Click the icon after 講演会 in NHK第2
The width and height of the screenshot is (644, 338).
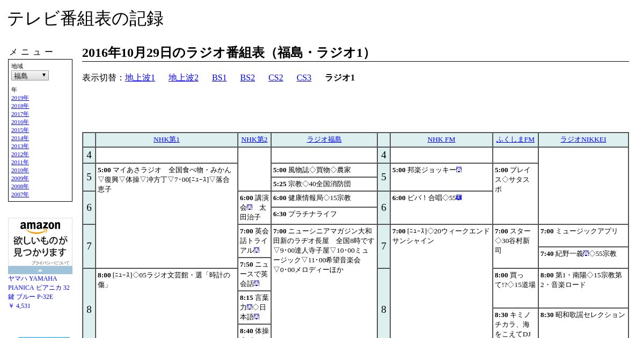pos(250,208)
